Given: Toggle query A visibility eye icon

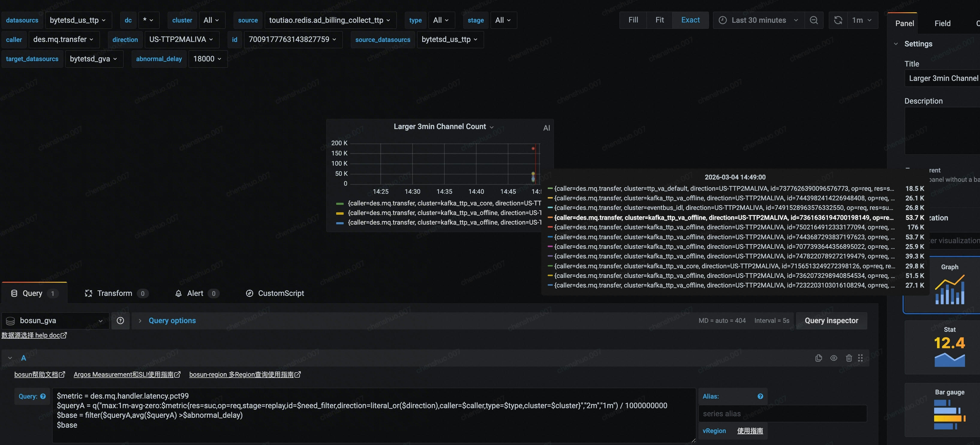Looking at the screenshot, I should point(834,358).
